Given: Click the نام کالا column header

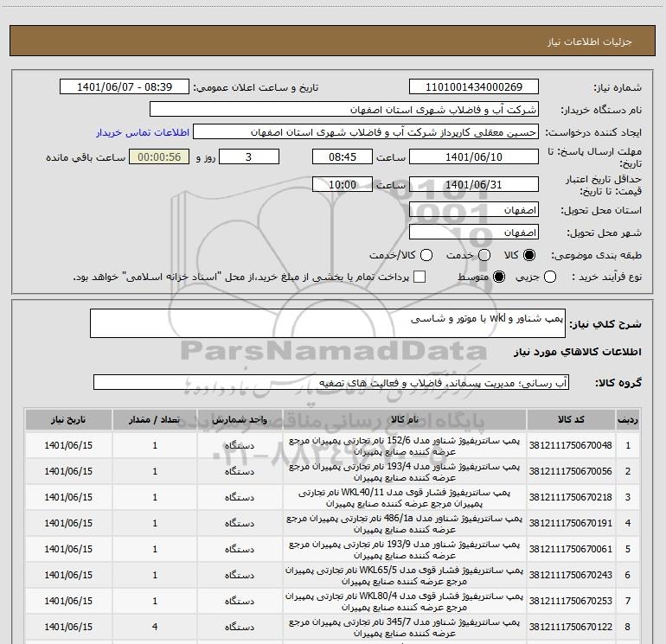Looking at the screenshot, I should point(405,420).
